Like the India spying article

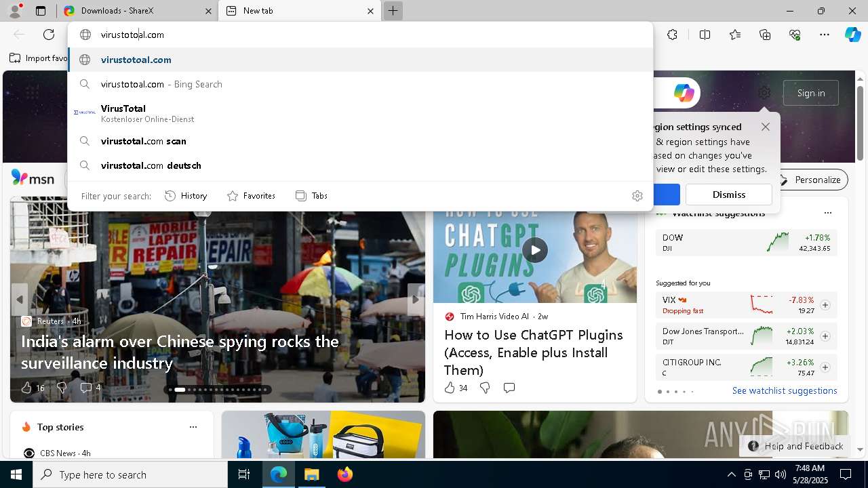pyautogui.click(x=33, y=388)
